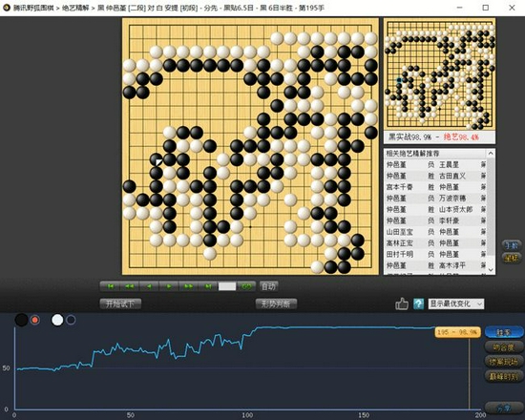525x420 pixels.
Task: Click the 195 - 98.9% chart marker label
Action: (x=457, y=332)
